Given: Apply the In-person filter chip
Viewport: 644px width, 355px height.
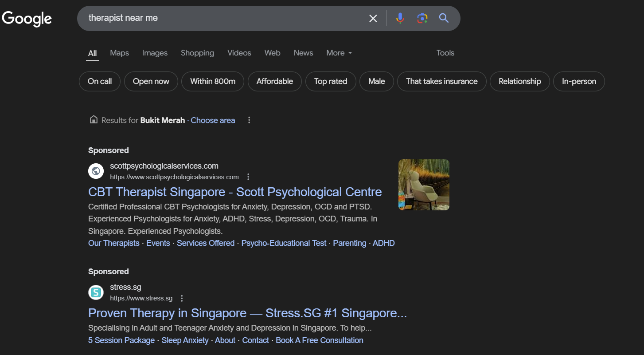Looking at the screenshot, I should pos(579,81).
